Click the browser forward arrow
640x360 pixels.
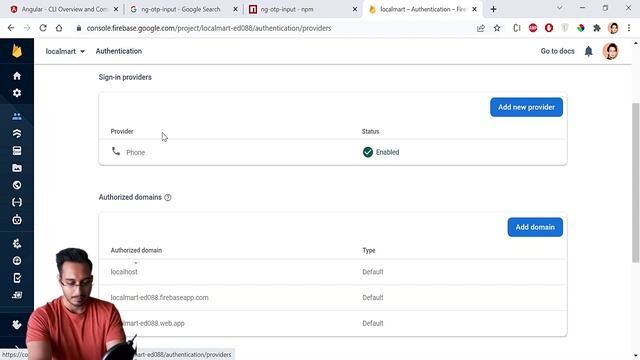click(27, 28)
